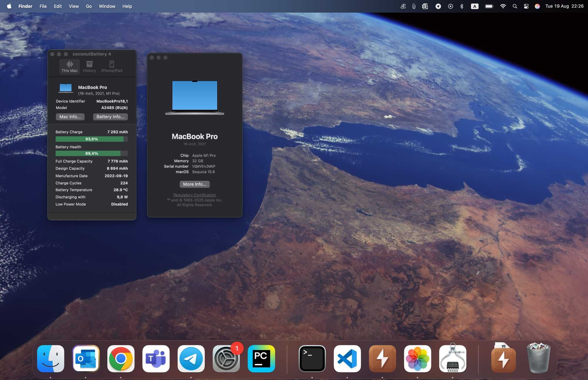Open Microsoft Teams dock icon
Viewport: 588px width, 380px height.
coord(156,359)
